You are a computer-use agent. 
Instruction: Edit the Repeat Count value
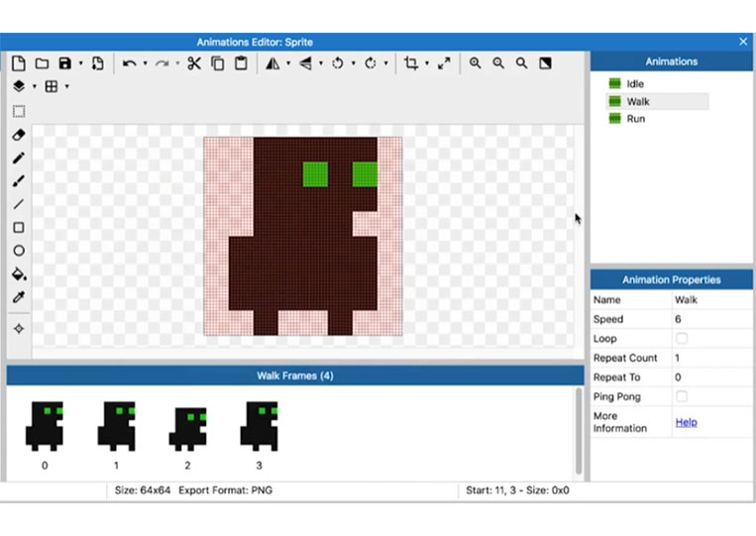click(712, 358)
